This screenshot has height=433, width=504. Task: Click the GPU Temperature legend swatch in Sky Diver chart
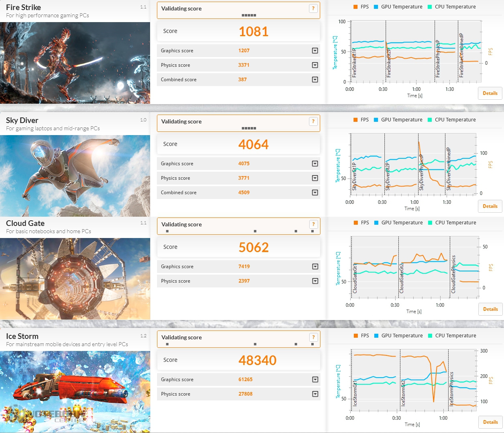pyautogui.click(x=376, y=120)
